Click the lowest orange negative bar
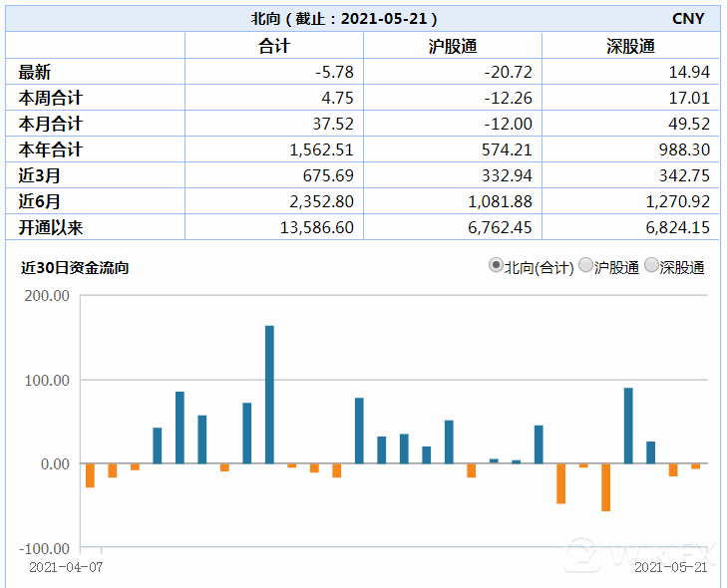 coord(605,487)
